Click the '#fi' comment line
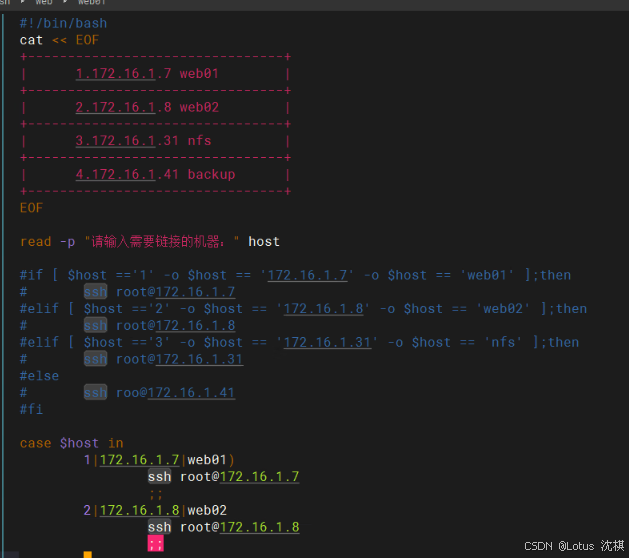Viewport: 629px width, 558px height. coord(31,409)
